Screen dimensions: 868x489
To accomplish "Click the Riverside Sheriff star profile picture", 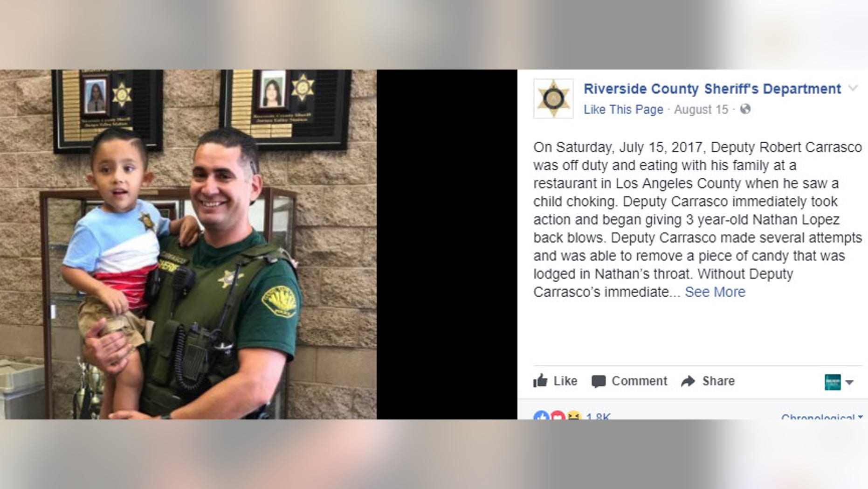I will 553,98.
